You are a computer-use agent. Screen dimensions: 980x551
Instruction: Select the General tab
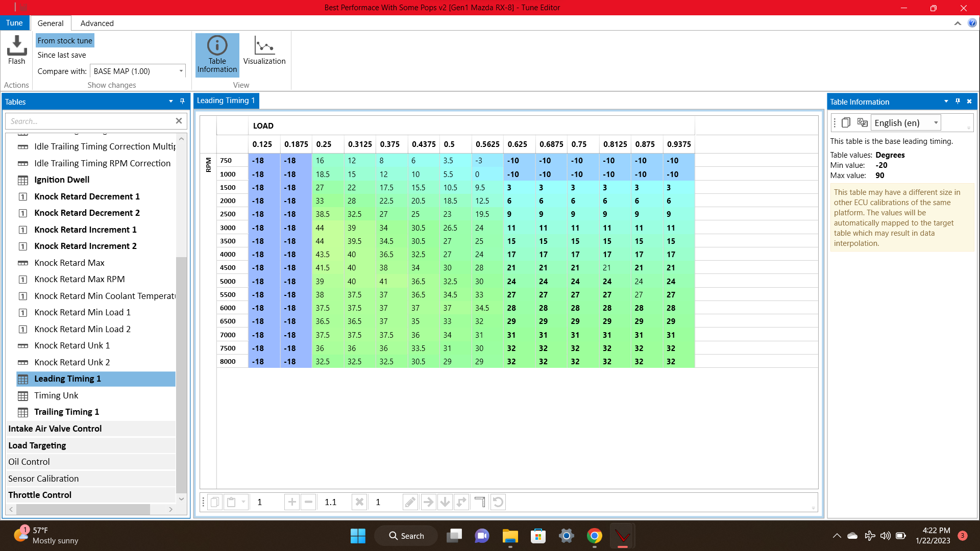pyautogui.click(x=51, y=23)
